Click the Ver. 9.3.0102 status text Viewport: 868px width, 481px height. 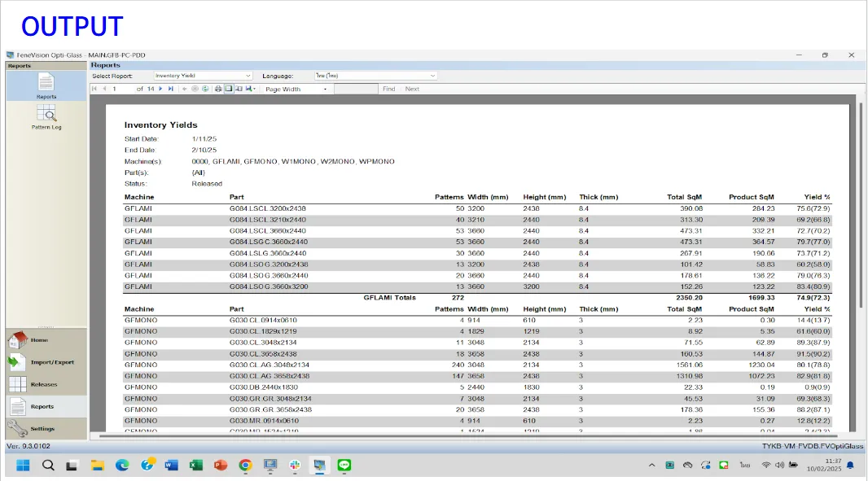28,446
